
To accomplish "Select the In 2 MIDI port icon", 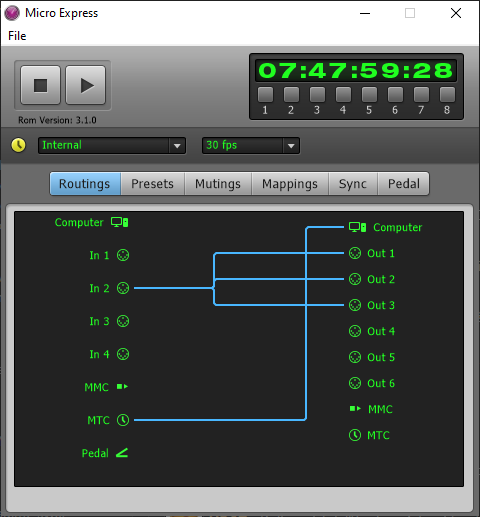I will click(123, 288).
